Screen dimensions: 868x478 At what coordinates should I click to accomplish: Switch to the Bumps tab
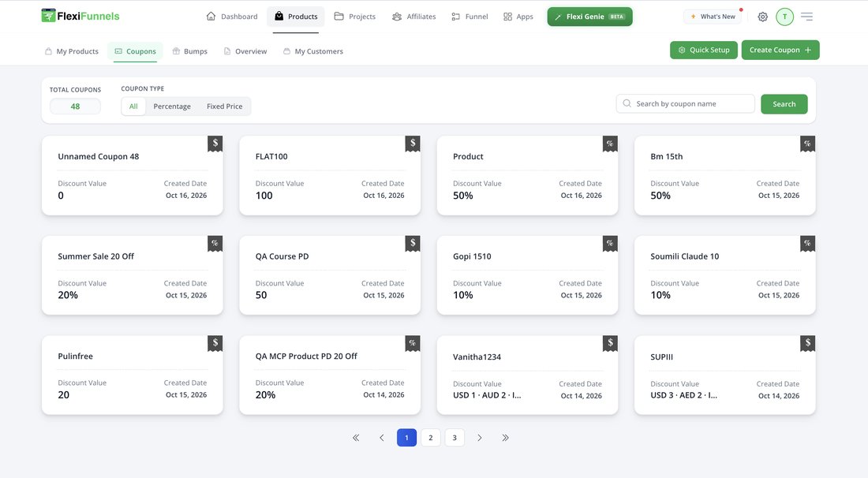tap(190, 51)
